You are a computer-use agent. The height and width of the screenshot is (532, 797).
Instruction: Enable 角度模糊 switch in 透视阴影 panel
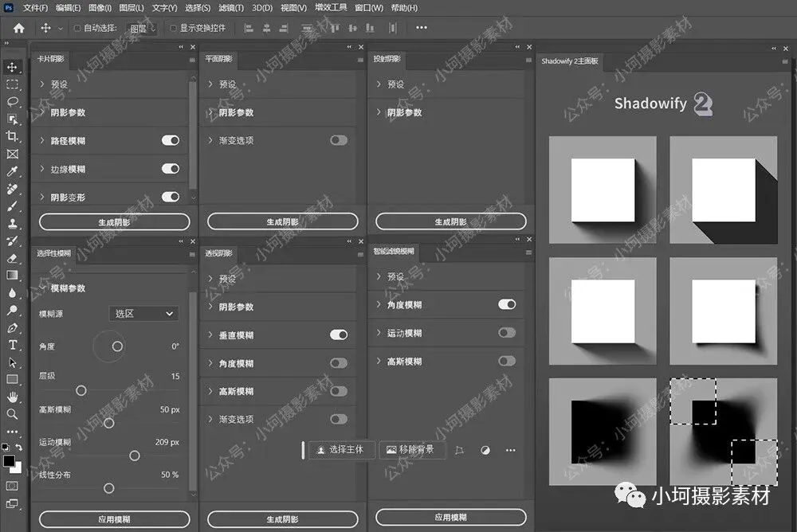pyautogui.click(x=339, y=363)
